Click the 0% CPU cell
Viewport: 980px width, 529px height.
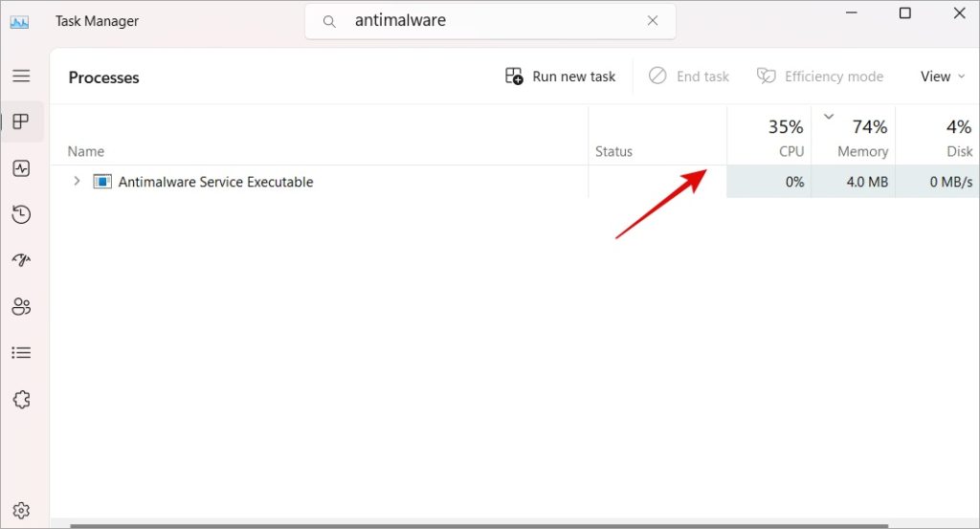[x=769, y=182]
